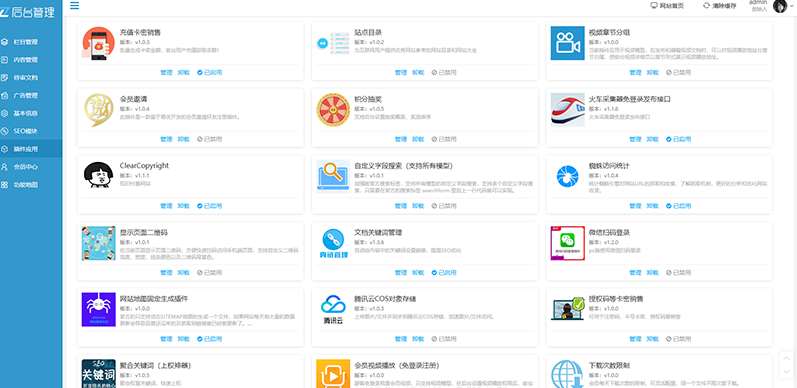797x388 pixels.
Task: Click the purple 网站地图 spider icon
Action: click(x=98, y=310)
